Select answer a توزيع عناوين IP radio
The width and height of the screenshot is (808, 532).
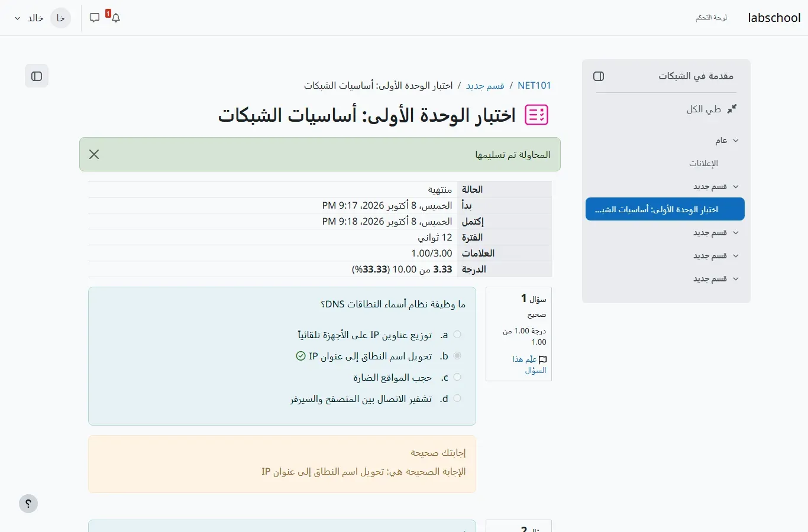pyautogui.click(x=457, y=335)
